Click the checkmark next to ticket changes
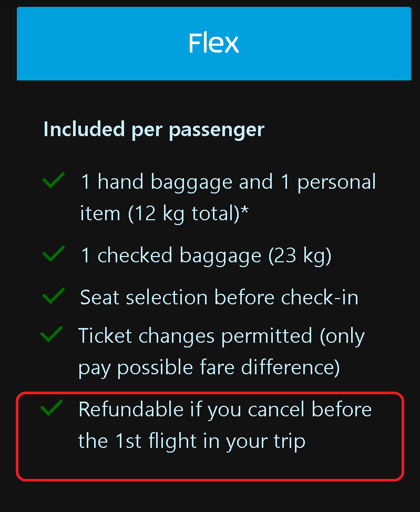 coord(53,334)
